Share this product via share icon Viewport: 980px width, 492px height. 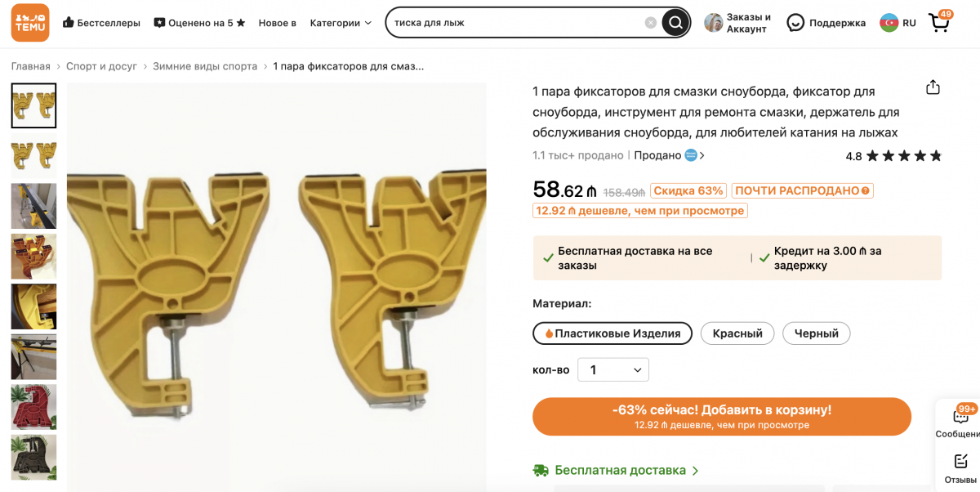pos(933,87)
